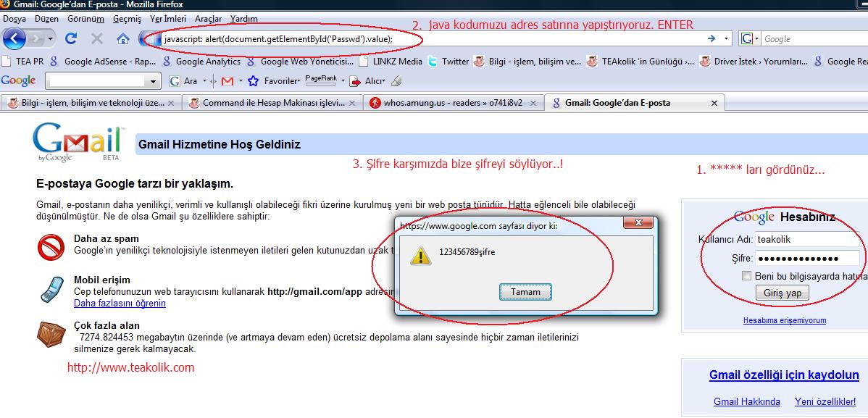Click the Go arrow in address bar
The image size is (868, 418).
point(711,38)
